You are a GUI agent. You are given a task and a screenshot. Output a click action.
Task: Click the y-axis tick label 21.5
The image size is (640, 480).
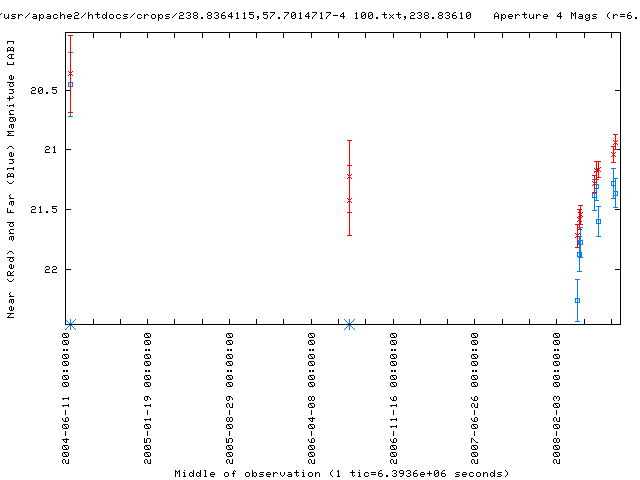click(x=44, y=209)
